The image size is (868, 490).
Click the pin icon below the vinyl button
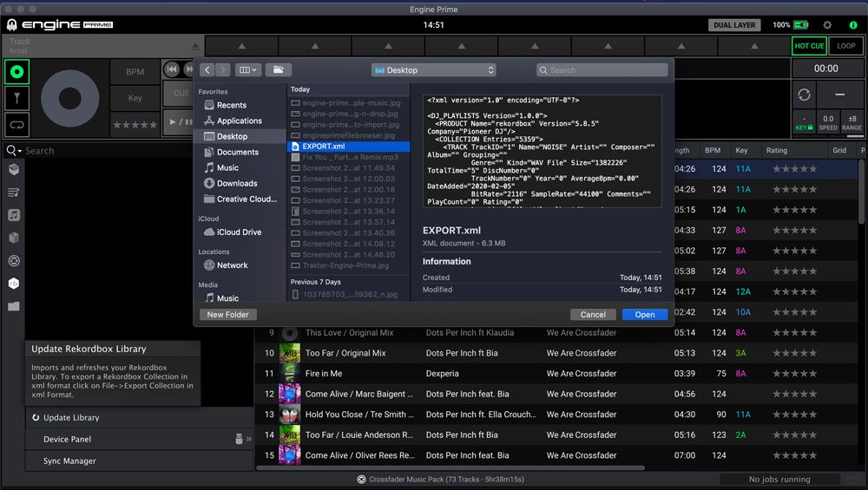pos(16,99)
